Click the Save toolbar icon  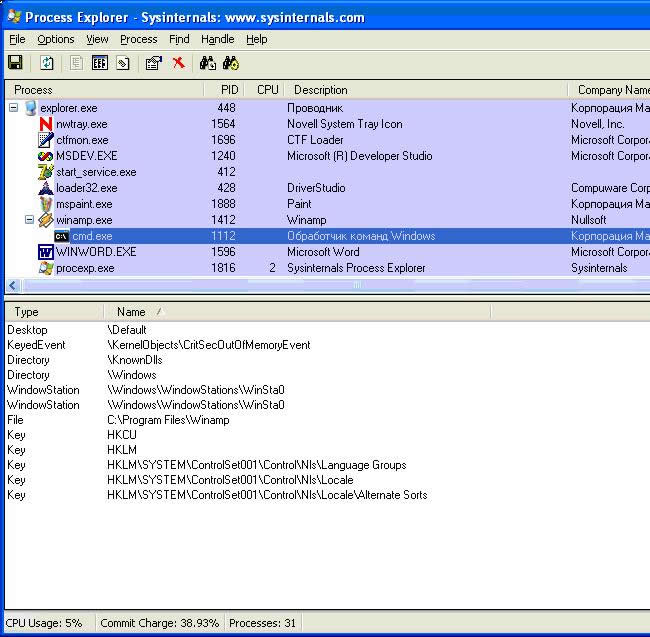15,63
